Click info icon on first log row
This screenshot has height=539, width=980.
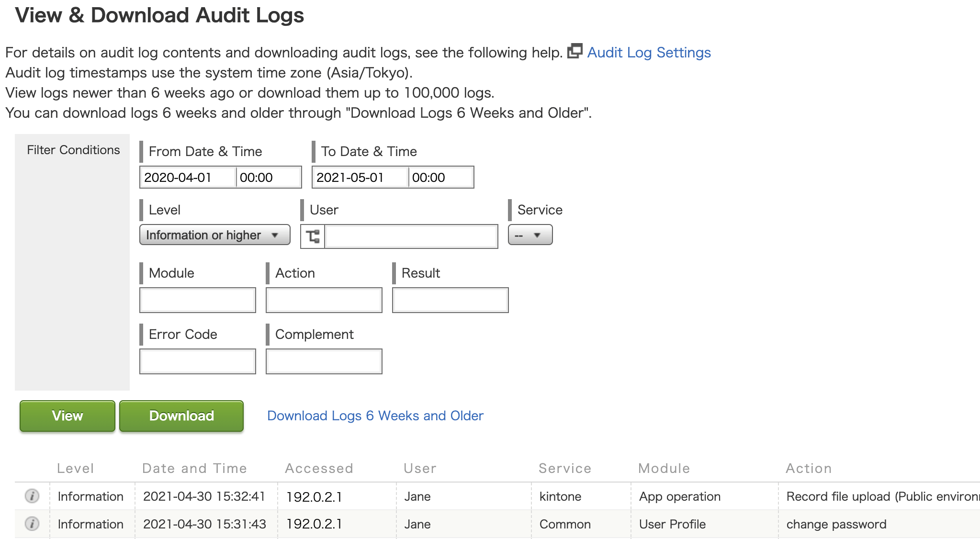coord(32,496)
